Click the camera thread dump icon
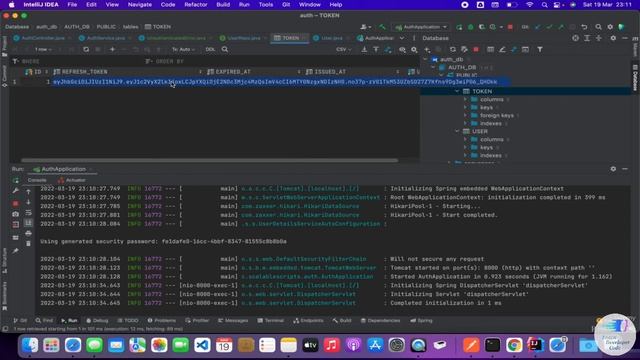Viewport: 640px width, 360px height. pyautogui.click(x=16, y=214)
